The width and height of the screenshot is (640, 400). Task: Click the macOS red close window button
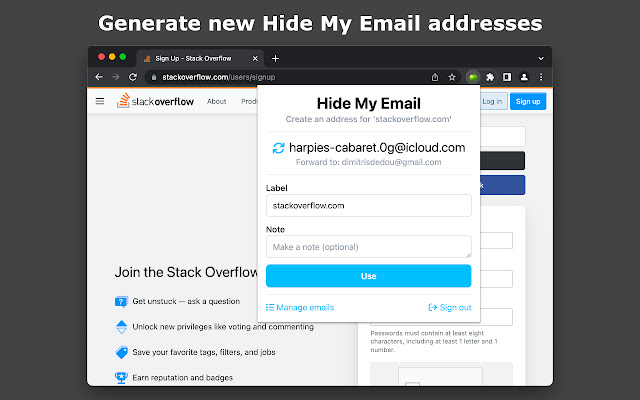(x=101, y=57)
